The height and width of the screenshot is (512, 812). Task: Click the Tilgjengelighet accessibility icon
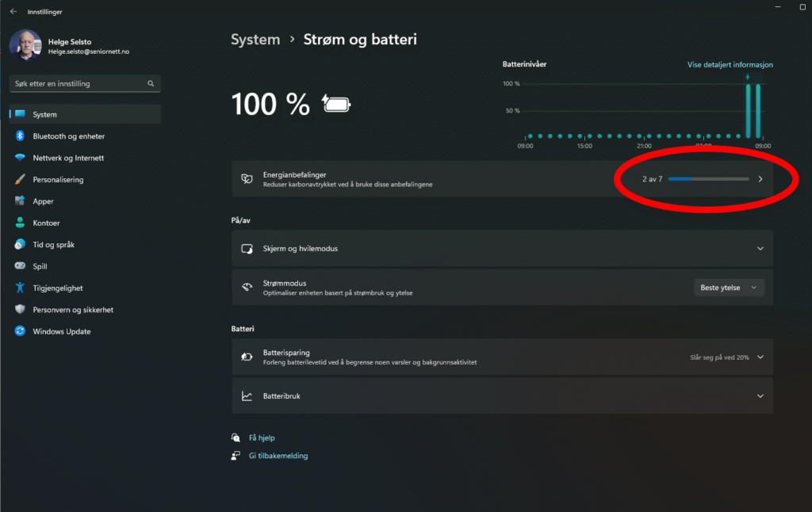pyautogui.click(x=20, y=288)
